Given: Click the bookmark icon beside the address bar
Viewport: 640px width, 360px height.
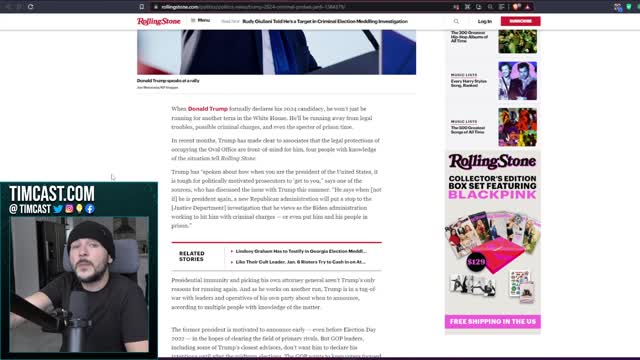Looking at the screenshot, I should click(x=142, y=7).
